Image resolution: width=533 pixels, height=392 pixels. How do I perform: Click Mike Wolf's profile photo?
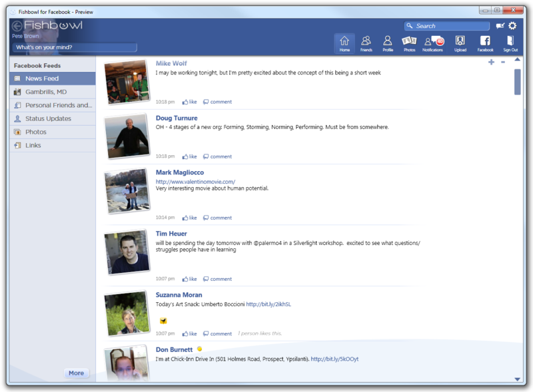[127, 81]
